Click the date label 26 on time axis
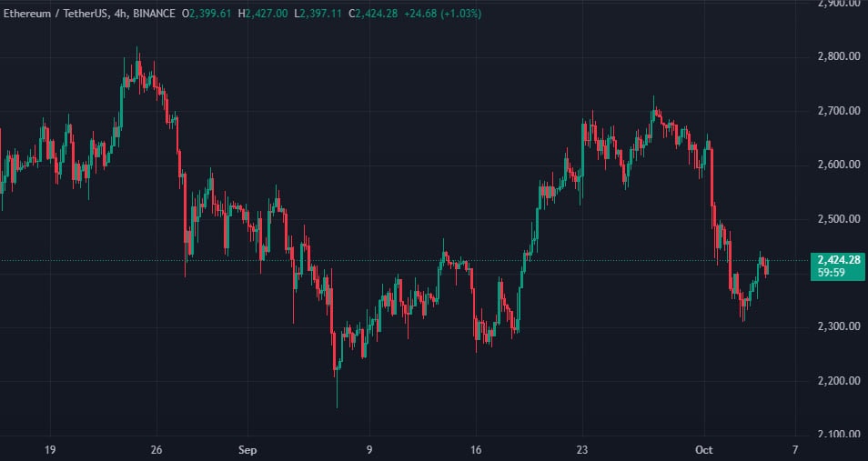Screen dimensions: 868x461 tap(156, 449)
